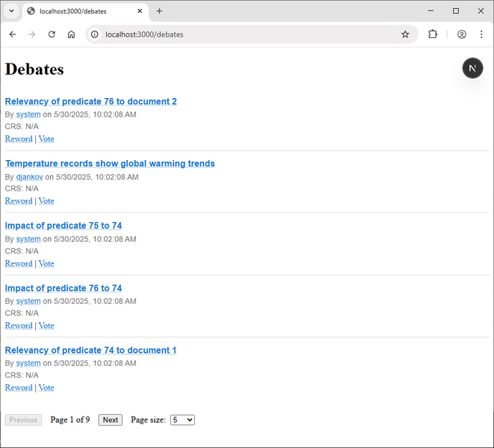View site information icon in address bar
Viewport: 494px width, 448px height.
point(94,34)
